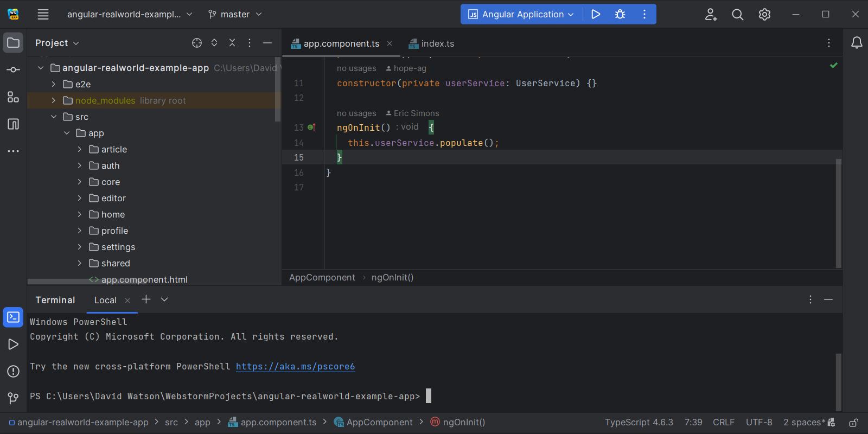Click the CRLF line separator button
The width and height of the screenshot is (868, 434).
(x=723, y=423)
